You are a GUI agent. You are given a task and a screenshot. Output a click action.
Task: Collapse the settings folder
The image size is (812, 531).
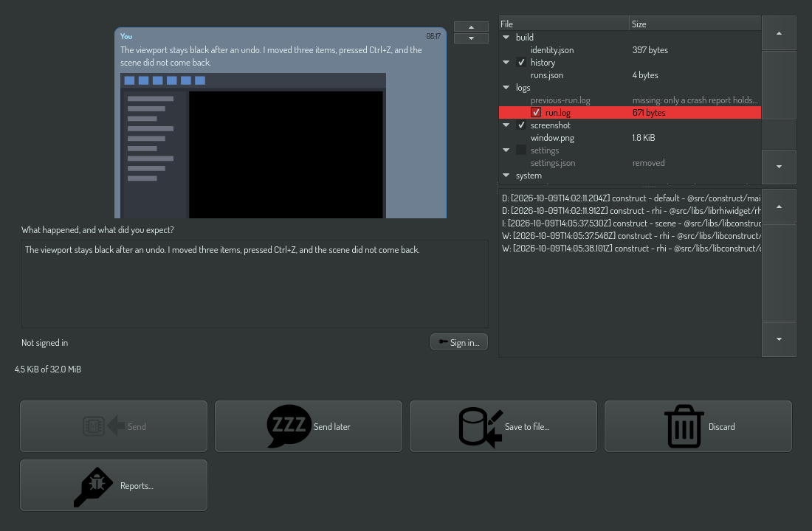click(506, 150)
